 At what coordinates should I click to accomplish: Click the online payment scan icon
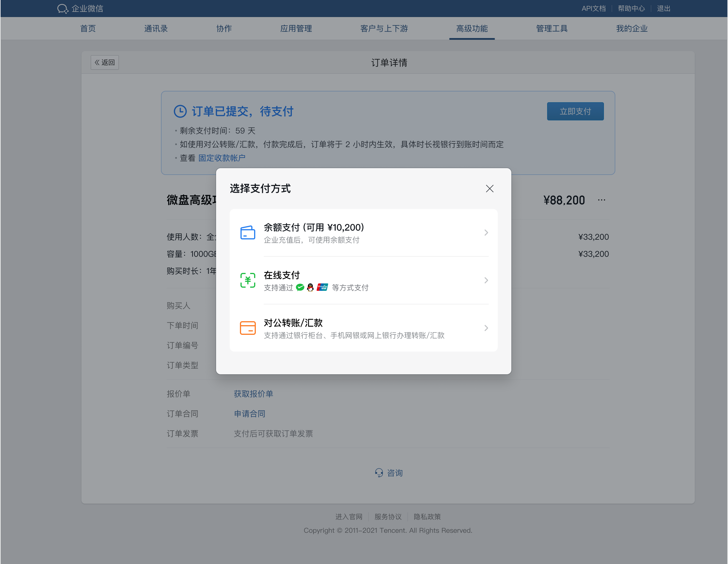tap(247, 280)
